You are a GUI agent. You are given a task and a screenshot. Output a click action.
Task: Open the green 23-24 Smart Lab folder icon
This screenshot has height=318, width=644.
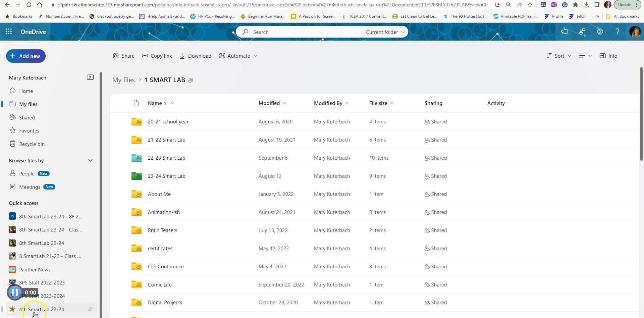[x=137, y=176]
